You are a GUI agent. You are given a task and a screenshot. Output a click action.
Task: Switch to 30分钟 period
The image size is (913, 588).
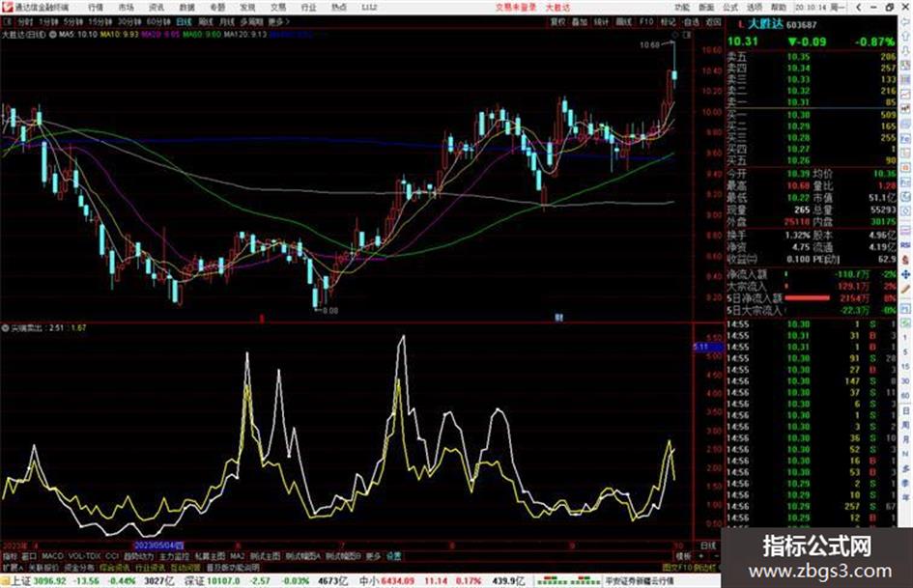click(129, 21)
